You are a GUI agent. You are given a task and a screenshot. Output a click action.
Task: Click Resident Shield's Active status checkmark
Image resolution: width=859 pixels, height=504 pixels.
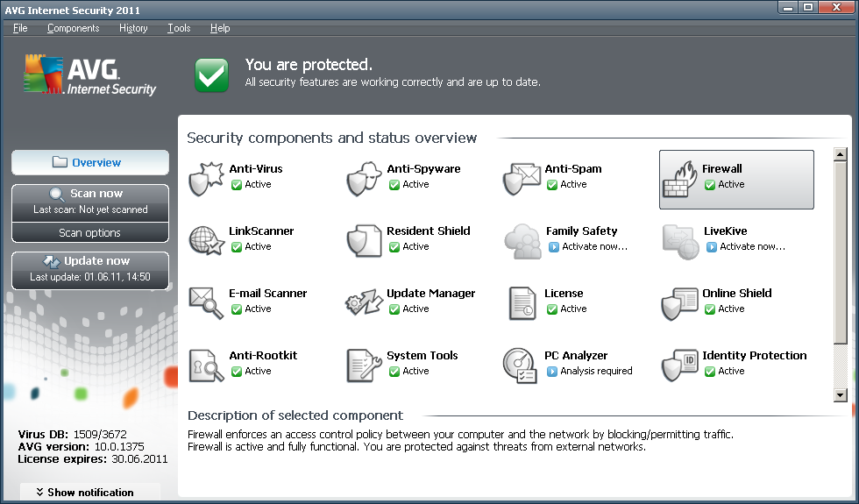[394, 247]
